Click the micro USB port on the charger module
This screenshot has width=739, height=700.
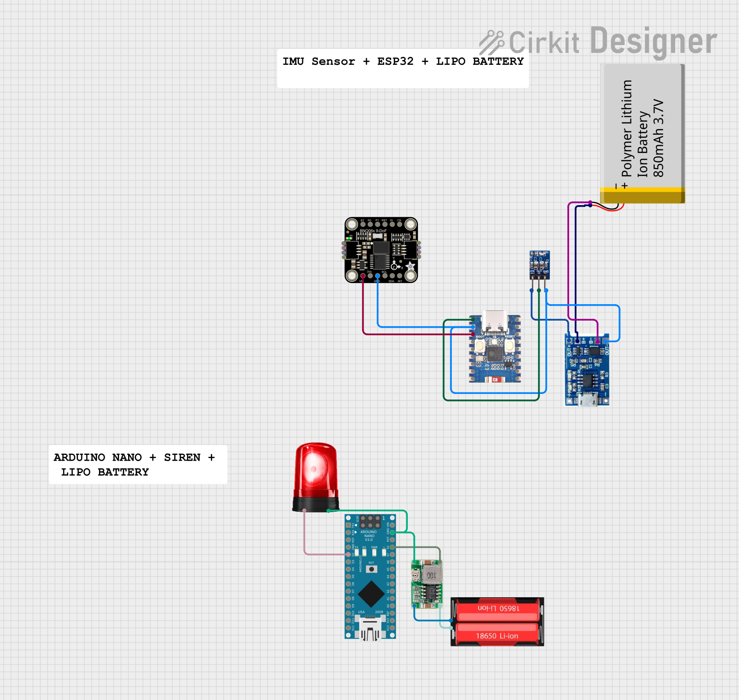(587, 400)
